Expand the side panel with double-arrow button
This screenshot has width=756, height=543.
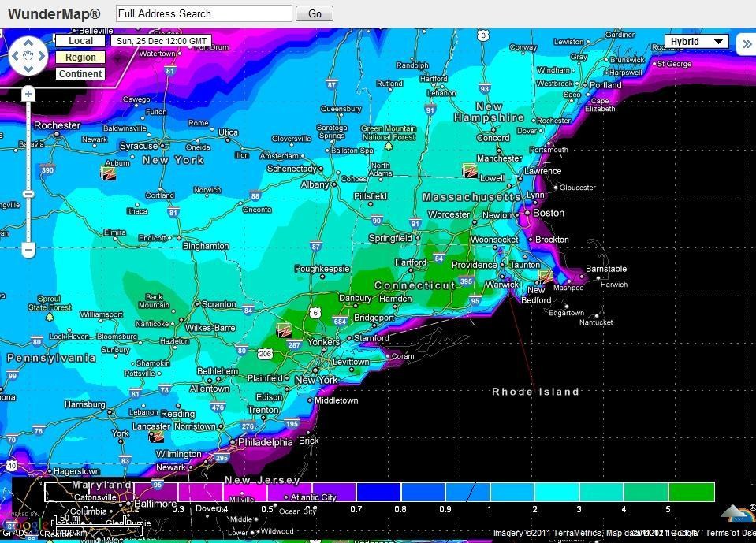pos(747,44)
